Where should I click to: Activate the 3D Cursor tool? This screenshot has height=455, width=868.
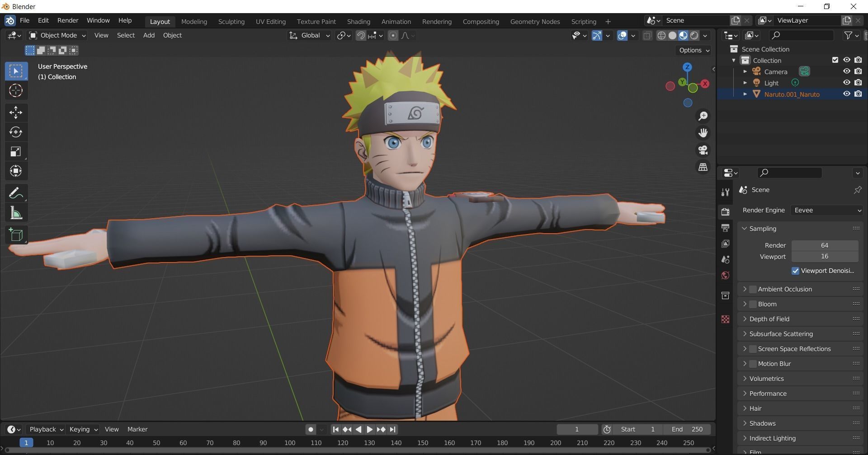pos(16,91)
